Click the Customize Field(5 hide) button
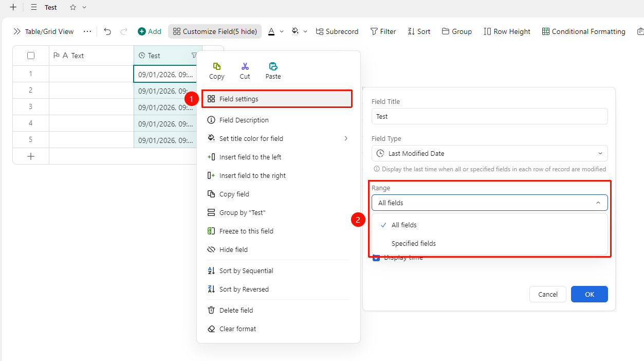 click(215, 31)
